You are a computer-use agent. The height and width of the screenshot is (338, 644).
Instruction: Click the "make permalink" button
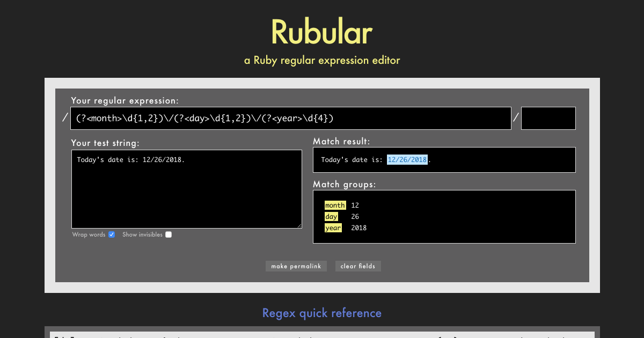296,266
